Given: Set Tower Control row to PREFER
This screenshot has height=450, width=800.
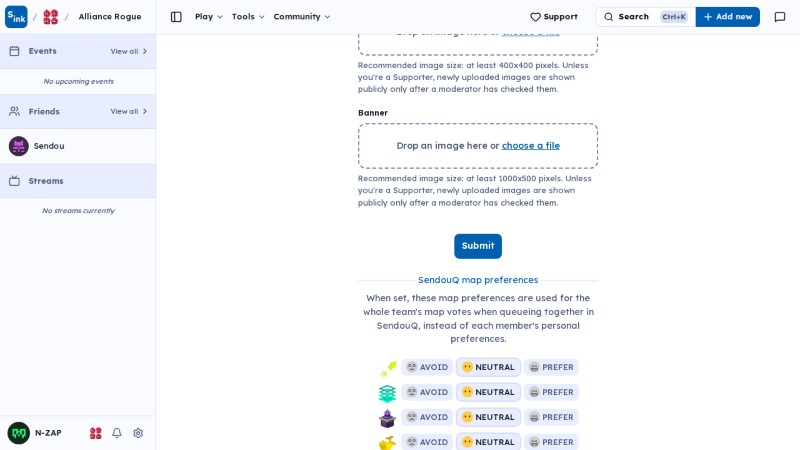Looking at the screenshot, I should [x=551, y=417].
